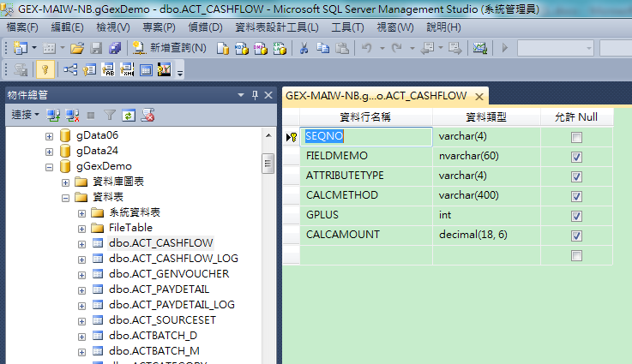Click the Open File folder icon

[x=77, y=48]
